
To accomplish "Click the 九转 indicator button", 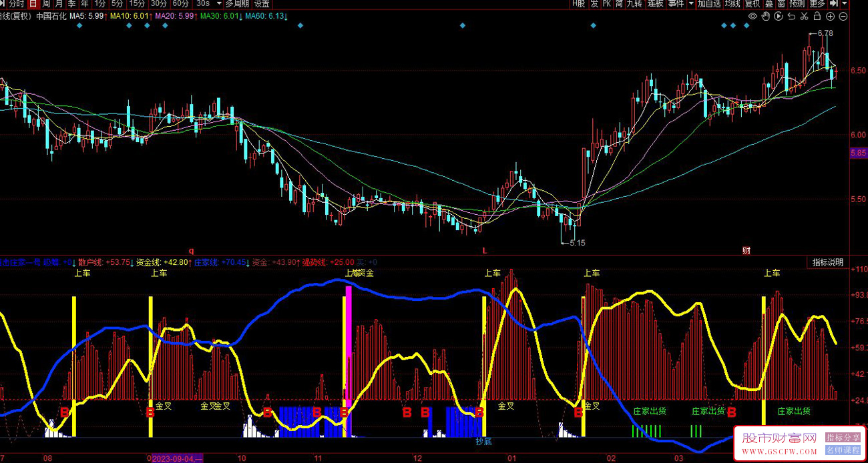I will [634, 3].
